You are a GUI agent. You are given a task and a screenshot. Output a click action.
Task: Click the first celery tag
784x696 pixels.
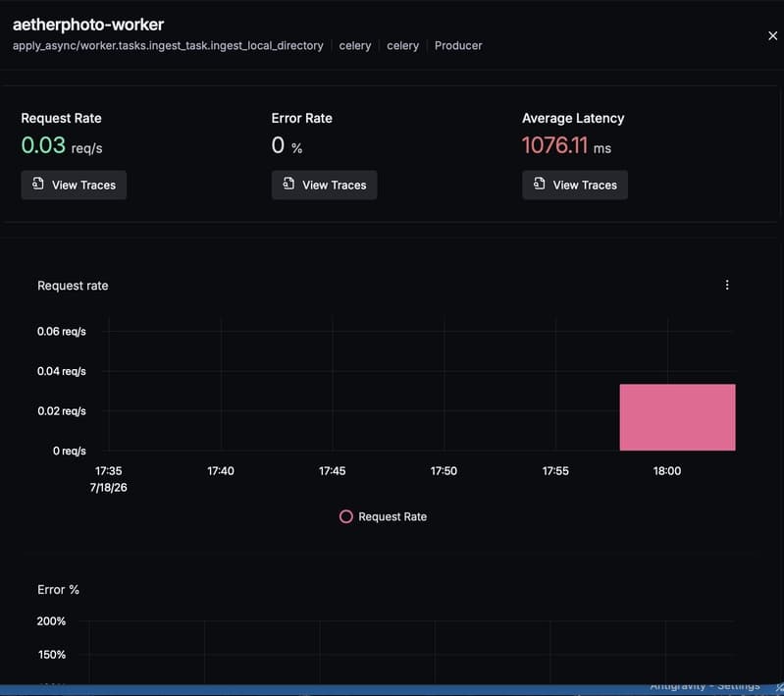click(355, 45)
